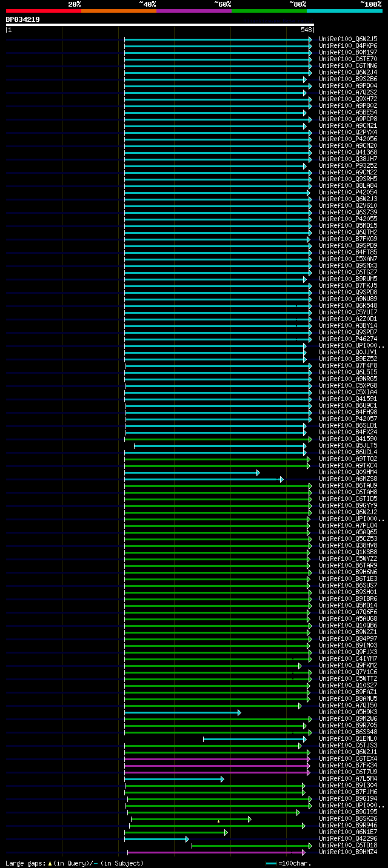This screenshot has height=868, width=388.
Task: Open hit UniRef100_C6TE70
Action: 348,59
